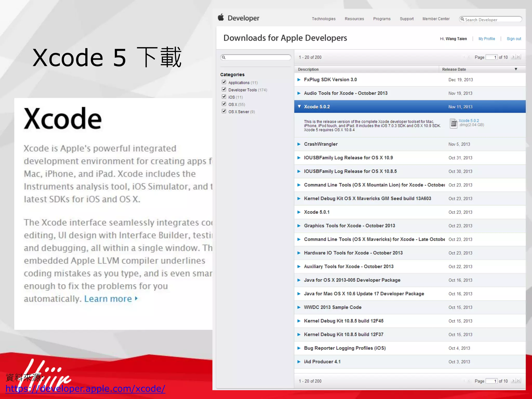
Task: Click the downloads filter search field
Action: (256, 57)
